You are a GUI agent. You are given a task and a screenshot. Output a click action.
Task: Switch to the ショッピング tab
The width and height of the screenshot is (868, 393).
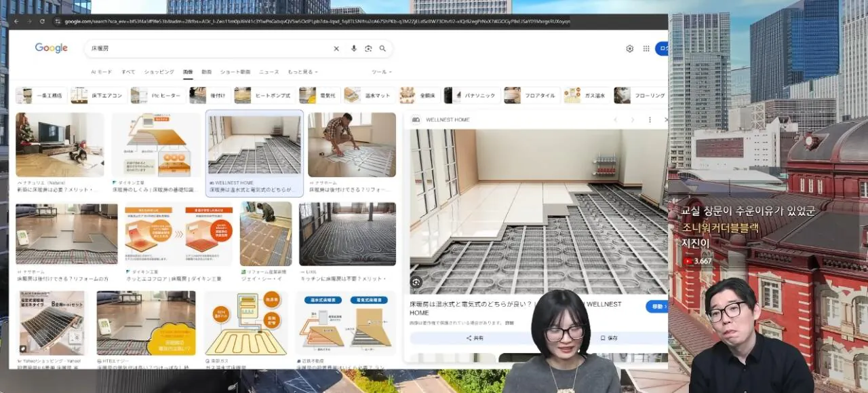point(159,72)
